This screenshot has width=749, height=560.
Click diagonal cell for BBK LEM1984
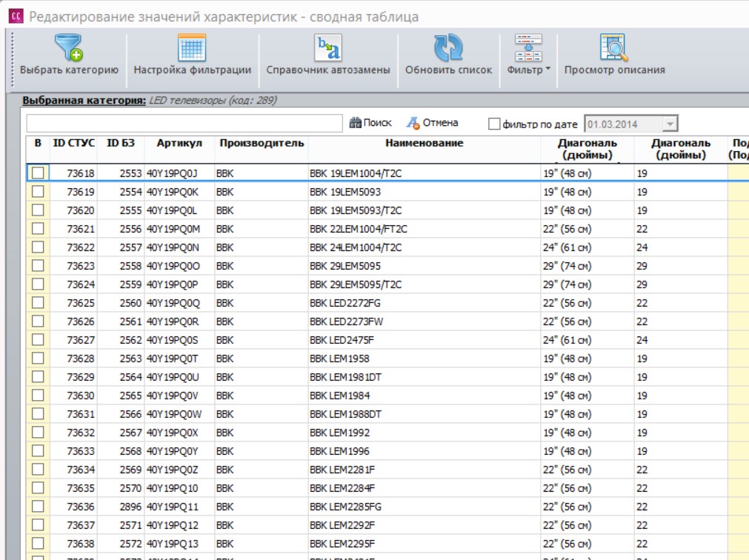click(587, 396)
